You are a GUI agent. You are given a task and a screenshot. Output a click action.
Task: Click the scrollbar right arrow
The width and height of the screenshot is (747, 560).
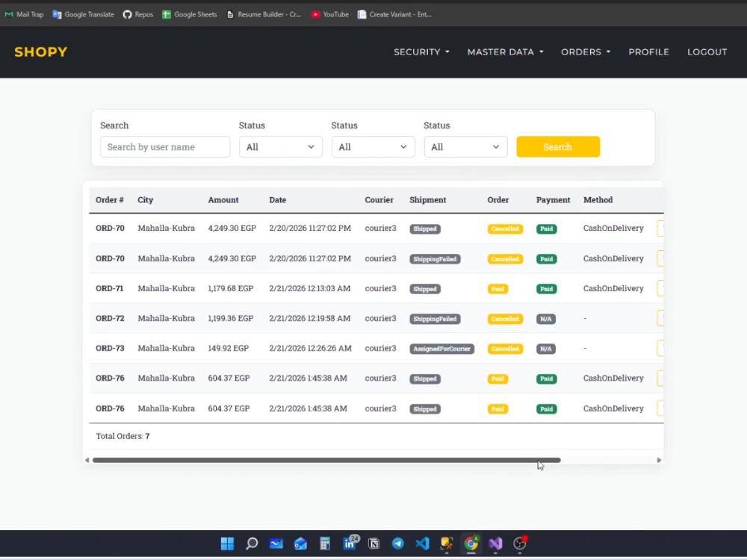point(659,460)
